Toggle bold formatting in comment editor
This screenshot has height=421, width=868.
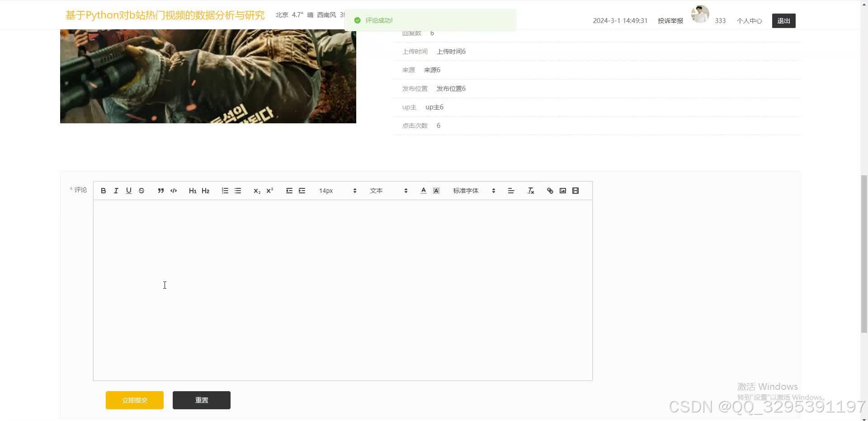coord(103,191)
